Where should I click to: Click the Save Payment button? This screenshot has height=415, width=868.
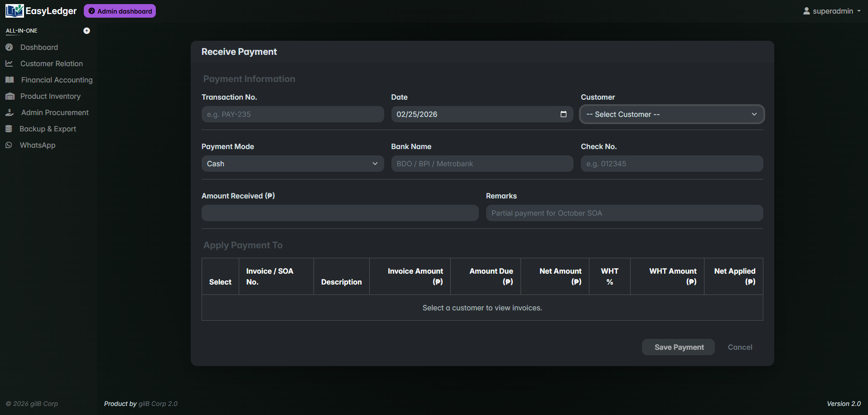678,347
